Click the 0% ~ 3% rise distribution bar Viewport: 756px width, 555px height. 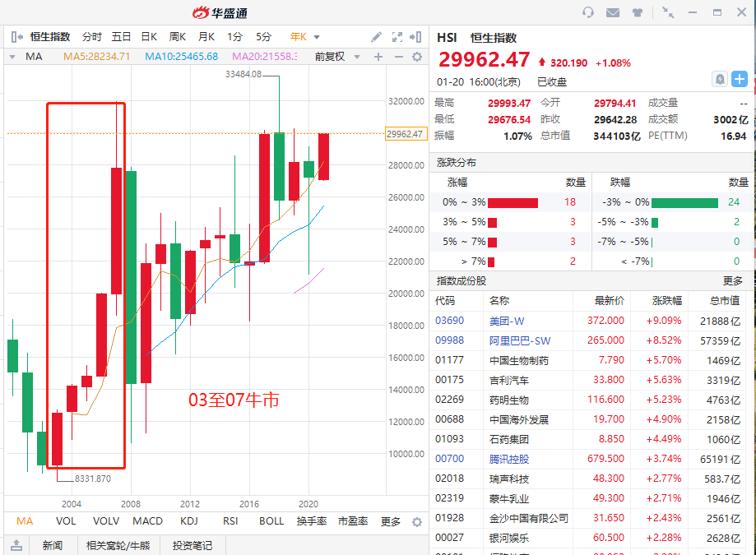[x=513, y=202]
